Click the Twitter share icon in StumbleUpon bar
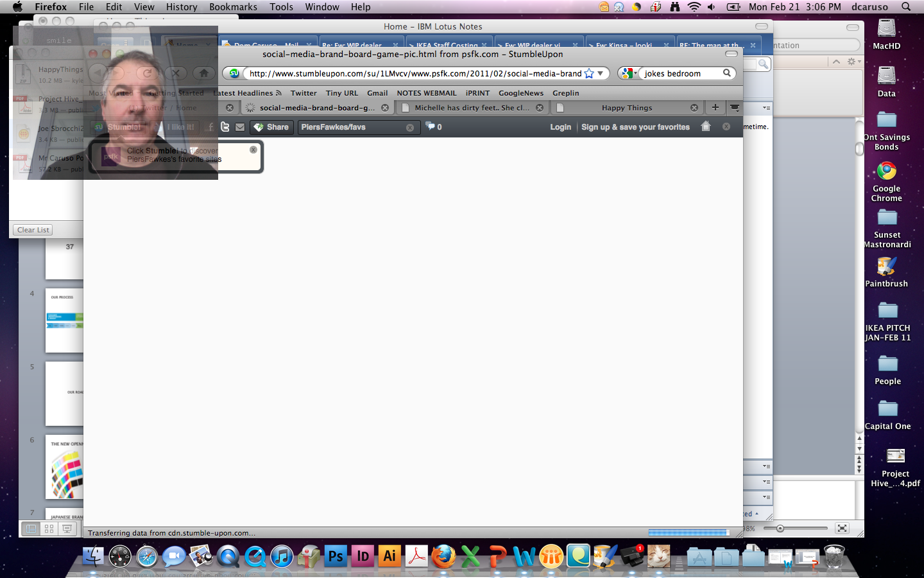The height and width of the screenshot is (578, 924). coord(225,127)
